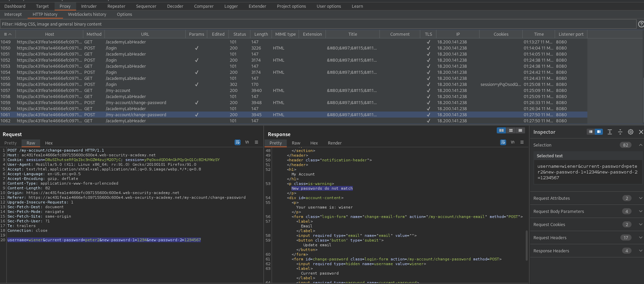Viewport: 644px width, 284px height.
Task: Switch to Intruder tab
Action: [89, 6]
